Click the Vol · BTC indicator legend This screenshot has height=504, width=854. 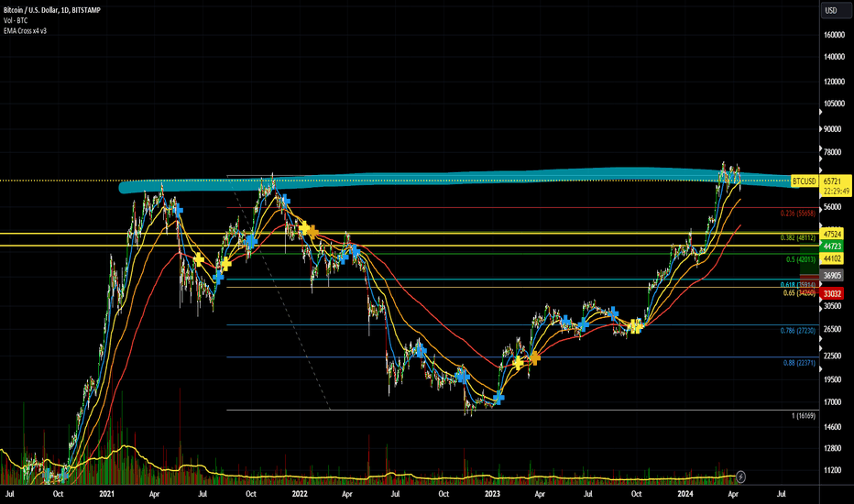tap(16, 20)
